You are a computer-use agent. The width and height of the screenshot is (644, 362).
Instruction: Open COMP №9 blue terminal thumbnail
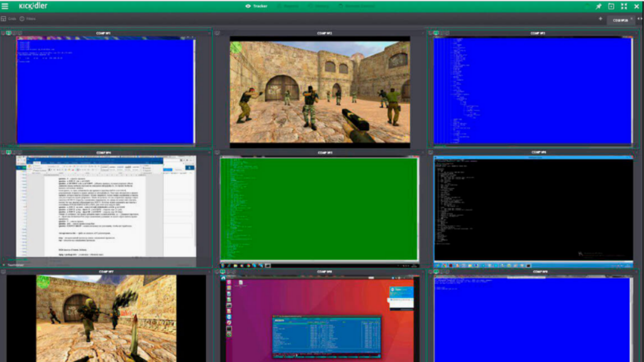[x=533, y=319]
